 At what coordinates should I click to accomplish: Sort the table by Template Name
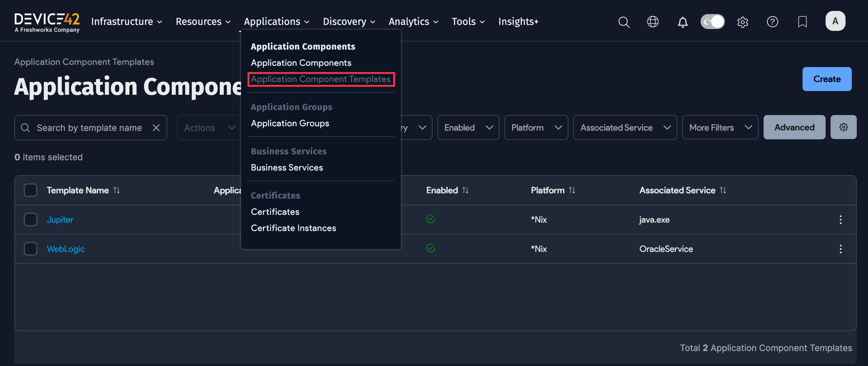(x=116, y=190)
